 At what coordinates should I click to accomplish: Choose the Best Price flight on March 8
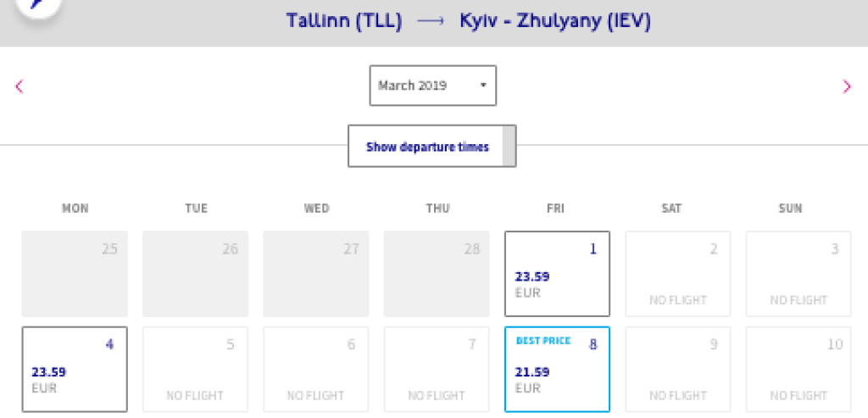pyautogui.click(x=557, y=370)
